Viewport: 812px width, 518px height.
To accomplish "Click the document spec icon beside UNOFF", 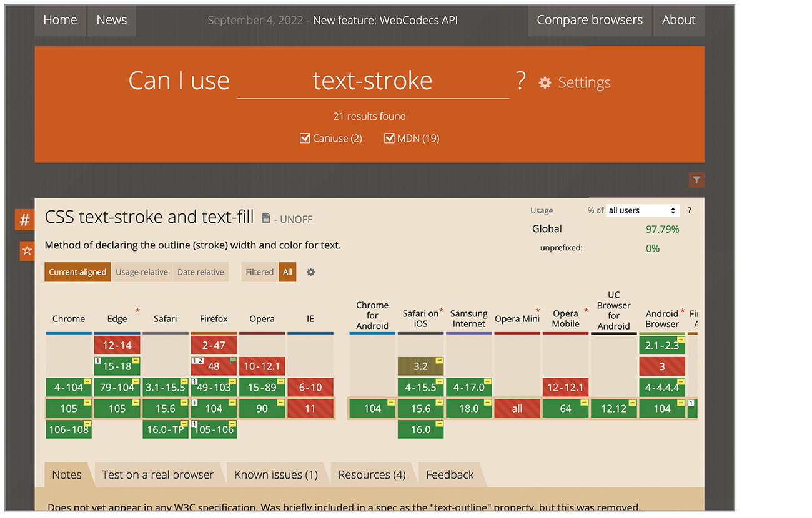I will click(x=266, y=218).
